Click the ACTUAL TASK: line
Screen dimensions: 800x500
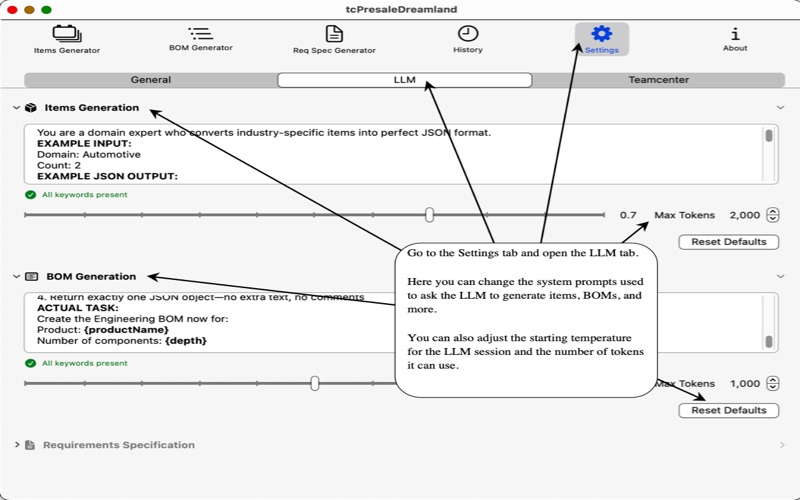[78, 308]
